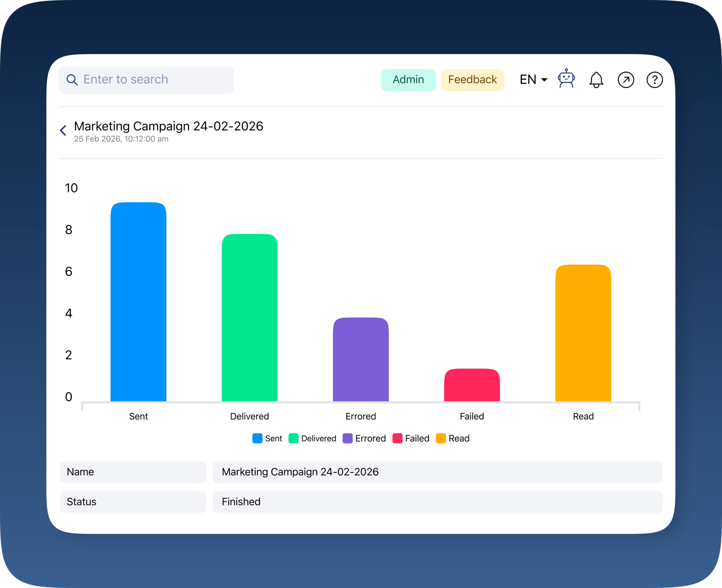Viewport: 722px width, 588px height.
Task: Click the blue Sent bar in chart
Action: click(139, 302)
